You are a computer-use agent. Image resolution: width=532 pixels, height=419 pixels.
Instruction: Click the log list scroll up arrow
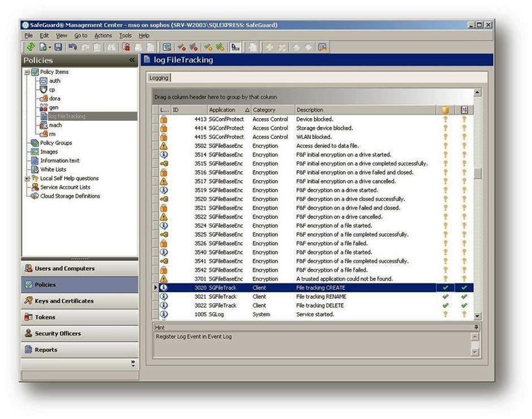point(478,92)
